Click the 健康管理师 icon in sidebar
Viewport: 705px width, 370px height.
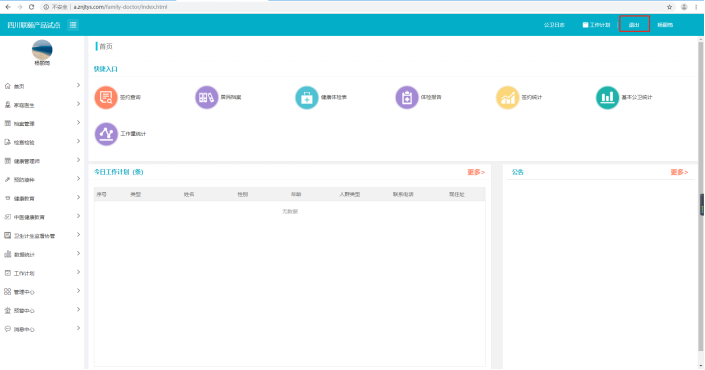(x=8, y=160)
